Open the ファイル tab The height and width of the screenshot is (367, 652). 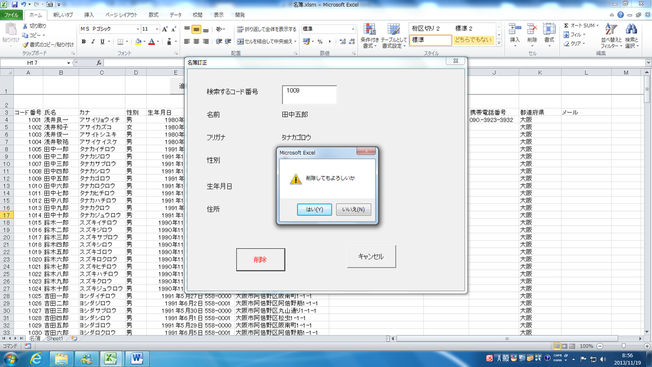pos(11,15)
